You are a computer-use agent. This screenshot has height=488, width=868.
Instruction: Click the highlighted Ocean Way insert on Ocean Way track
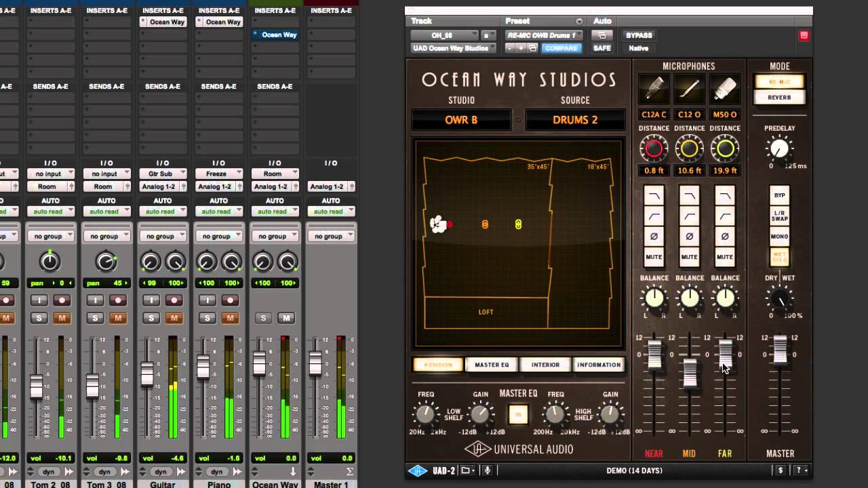(275, 35)
